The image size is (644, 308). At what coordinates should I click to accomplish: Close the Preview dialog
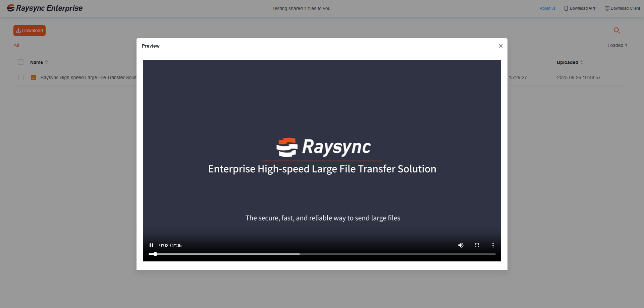click(500, 46)
